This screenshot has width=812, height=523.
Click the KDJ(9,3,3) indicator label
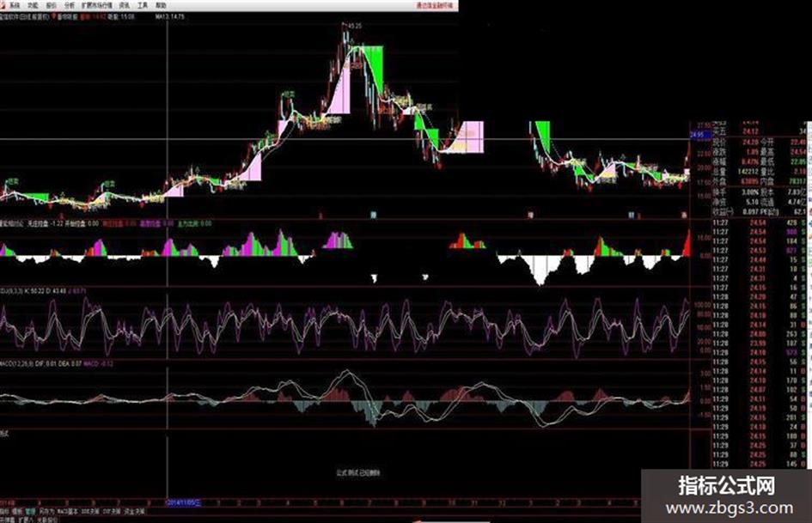(x=10, y=291)
